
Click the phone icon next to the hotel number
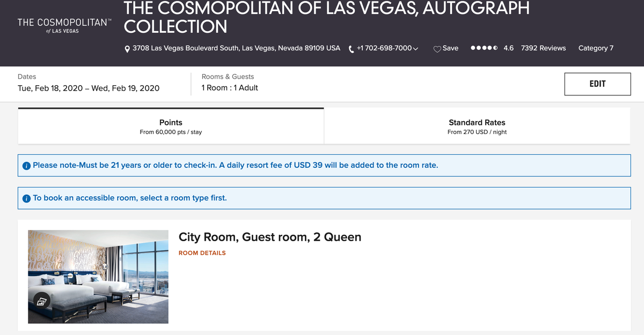(350, 48)
